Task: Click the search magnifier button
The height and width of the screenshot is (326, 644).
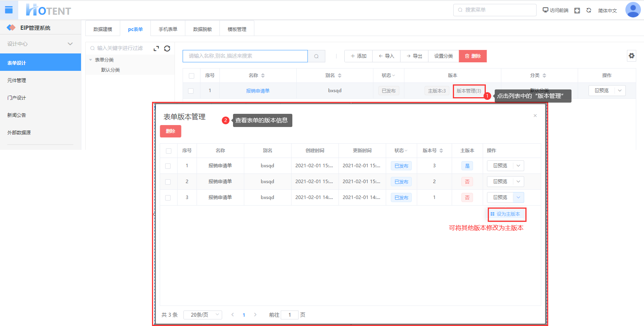Action: tap(316, 56)
